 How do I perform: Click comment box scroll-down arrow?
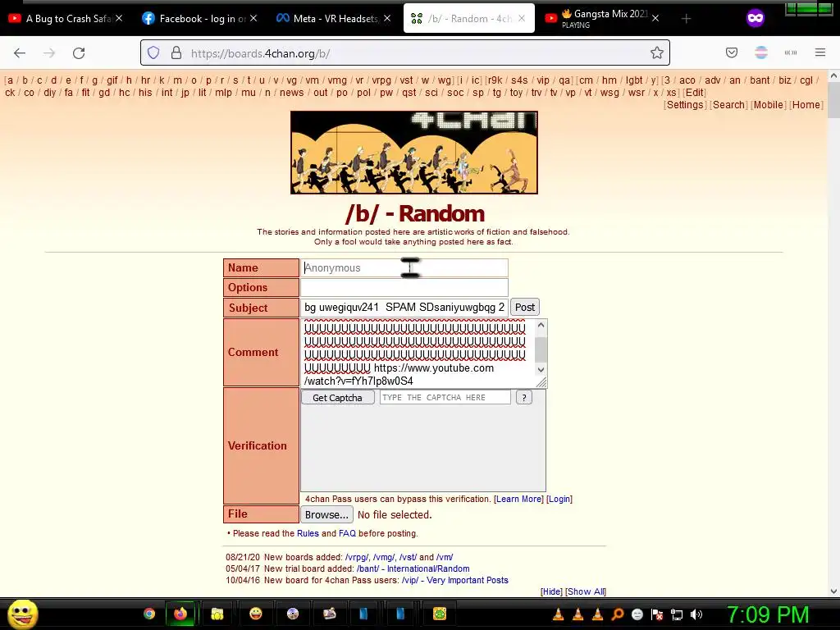[541, 369]
